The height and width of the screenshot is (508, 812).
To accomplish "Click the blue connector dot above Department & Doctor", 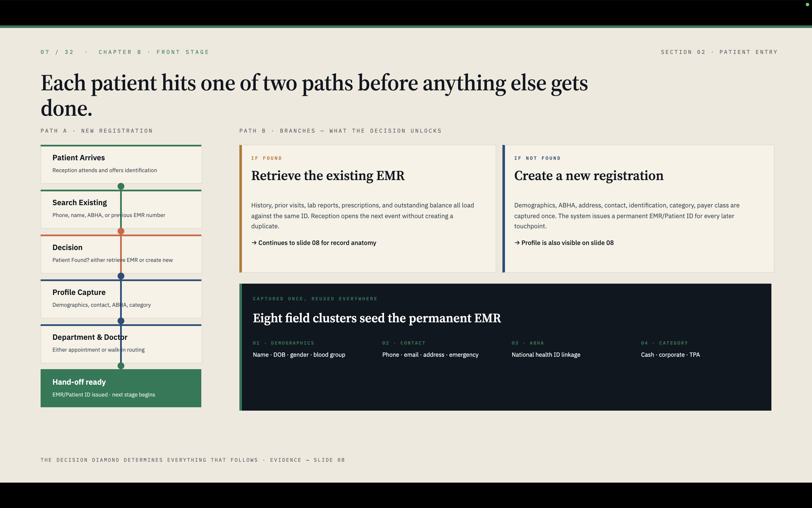I will click(121, 321).
